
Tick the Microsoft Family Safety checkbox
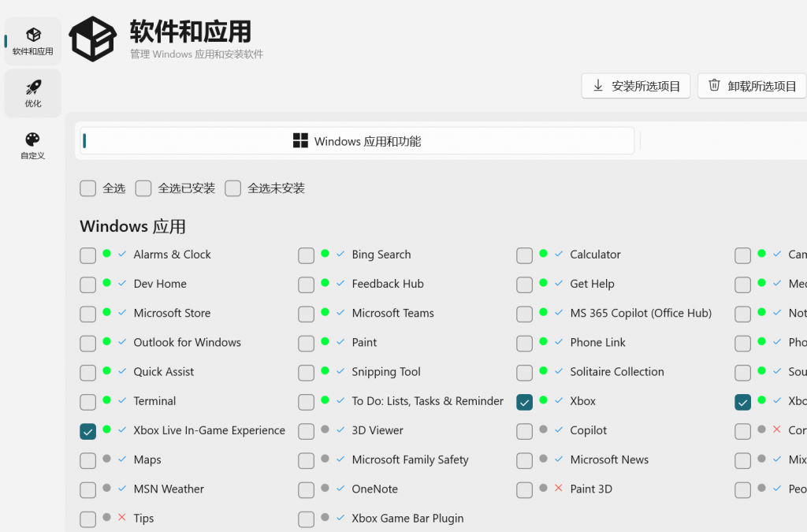click(307, 460)
